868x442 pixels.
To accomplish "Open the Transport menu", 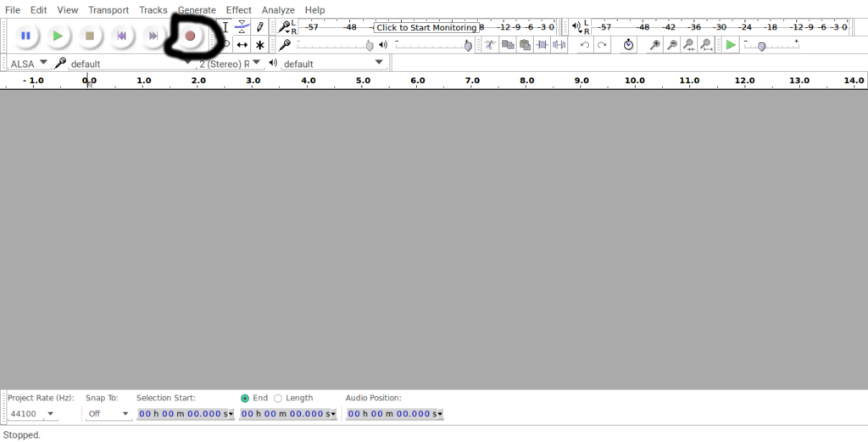I will [108, 10].
